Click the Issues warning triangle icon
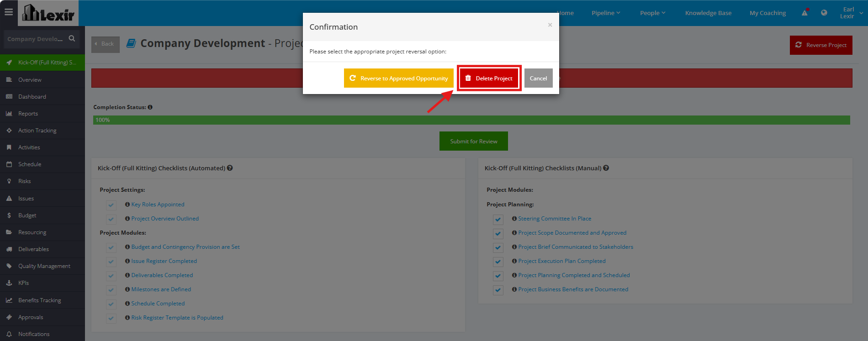 (9, 199)
